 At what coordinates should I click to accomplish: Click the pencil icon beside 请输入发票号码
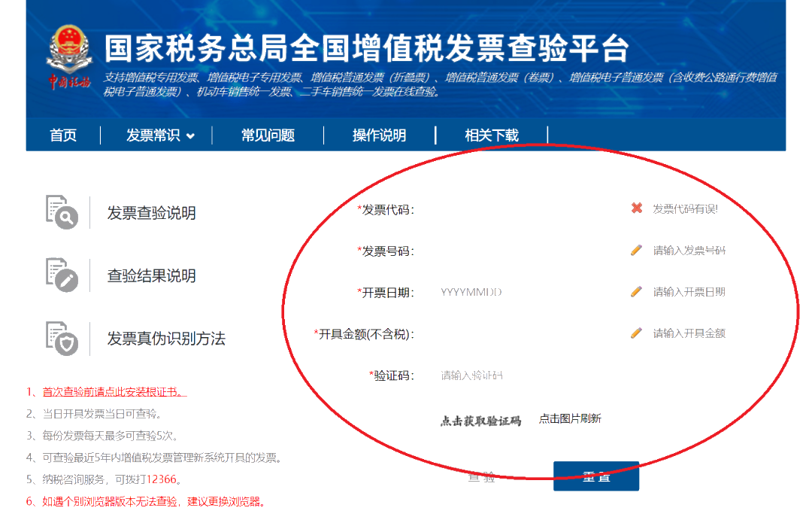637,251
